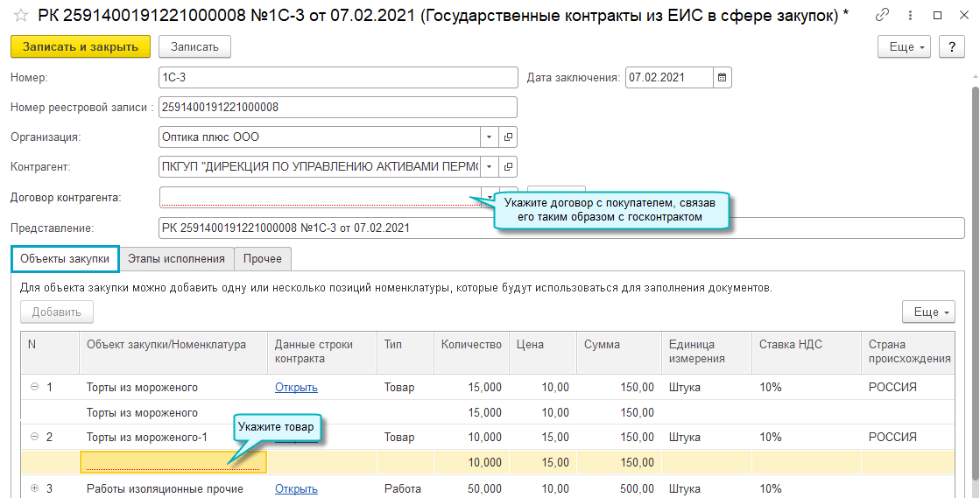
Task: Click the Дата заключения date field
Action: (x=669, y=78)
